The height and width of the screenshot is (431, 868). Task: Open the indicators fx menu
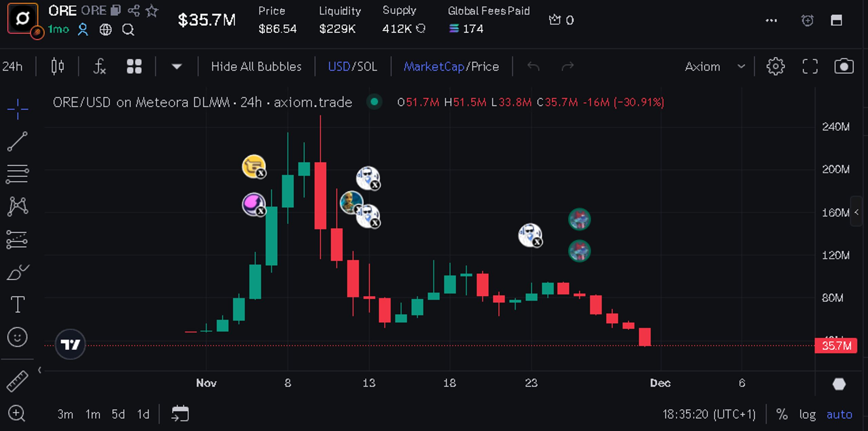[99, 66]
